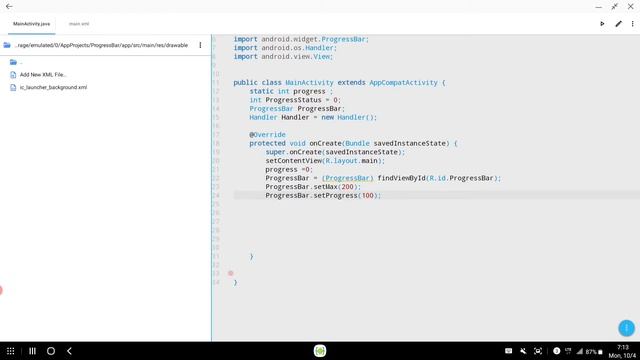
Task: Click the drawable folder path text
Action: [x=102, y=45]
